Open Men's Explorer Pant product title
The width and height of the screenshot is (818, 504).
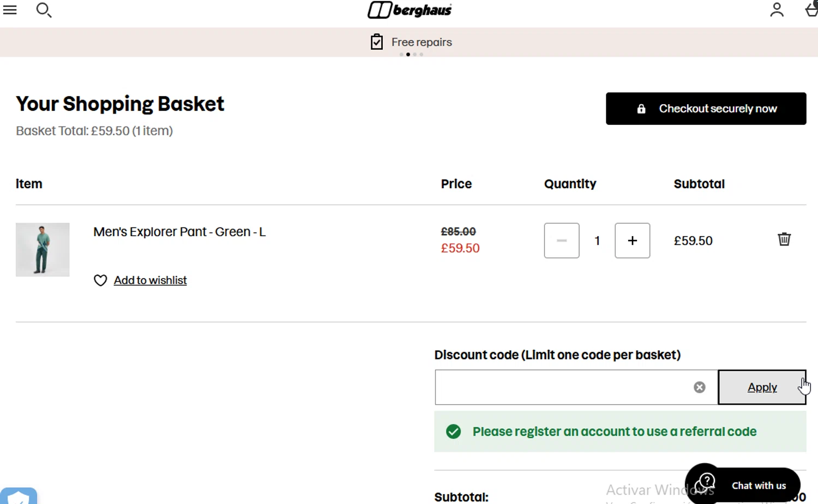click(x=179, y=232)
